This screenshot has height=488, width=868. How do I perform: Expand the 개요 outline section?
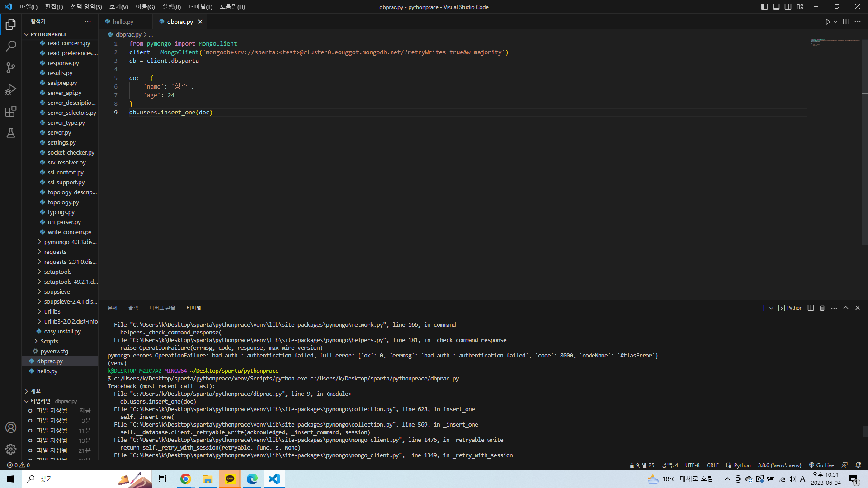(60, 391)
